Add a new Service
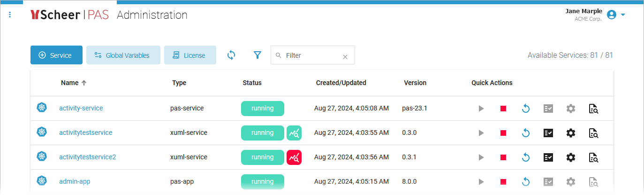The width and height of the screenshot is (644, 195). [56, 55]
